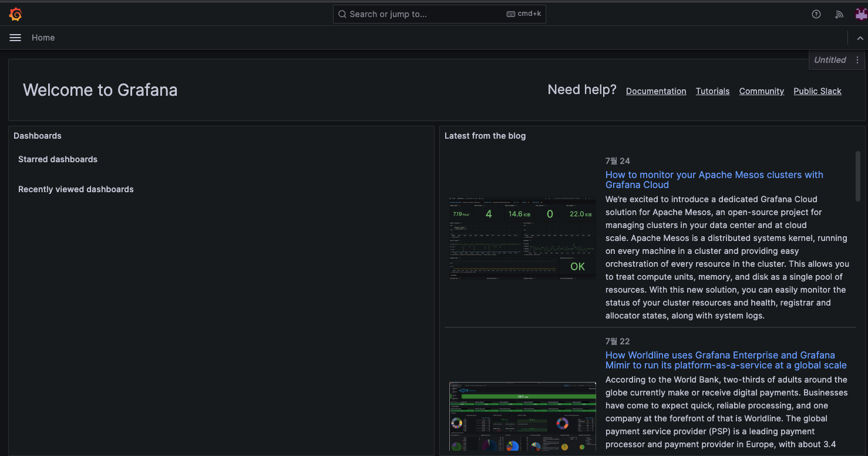Click the Starred dashboards heading

58,159
